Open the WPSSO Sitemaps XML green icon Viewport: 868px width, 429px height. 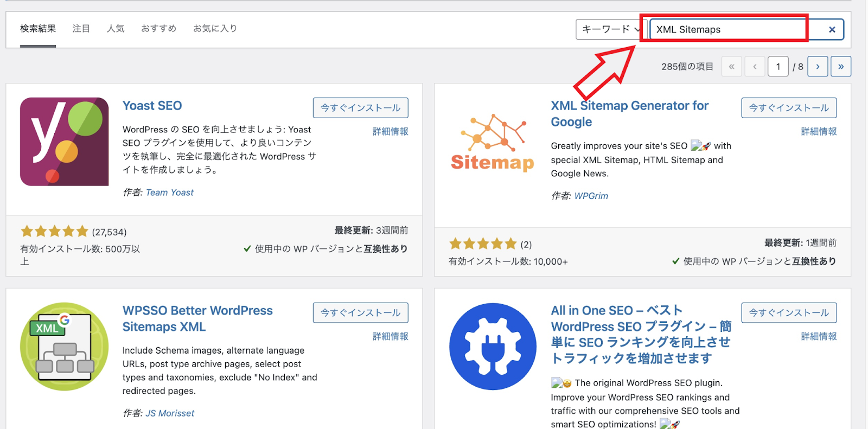point(64,347)
